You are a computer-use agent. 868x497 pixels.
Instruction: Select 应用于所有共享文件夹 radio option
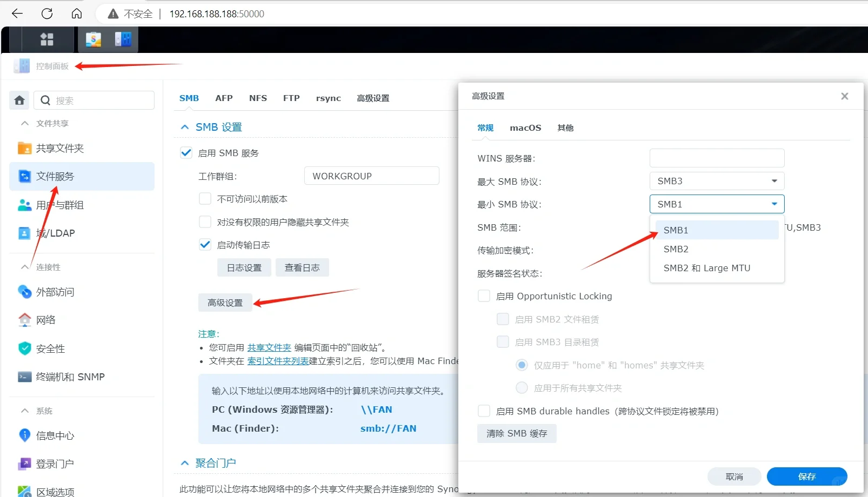click(x=522, y=387)
